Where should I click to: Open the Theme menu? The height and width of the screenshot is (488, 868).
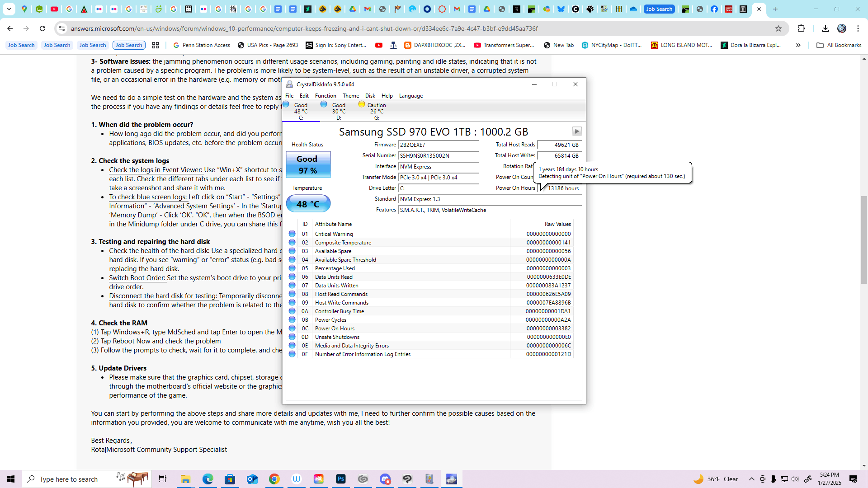[350, 96]
